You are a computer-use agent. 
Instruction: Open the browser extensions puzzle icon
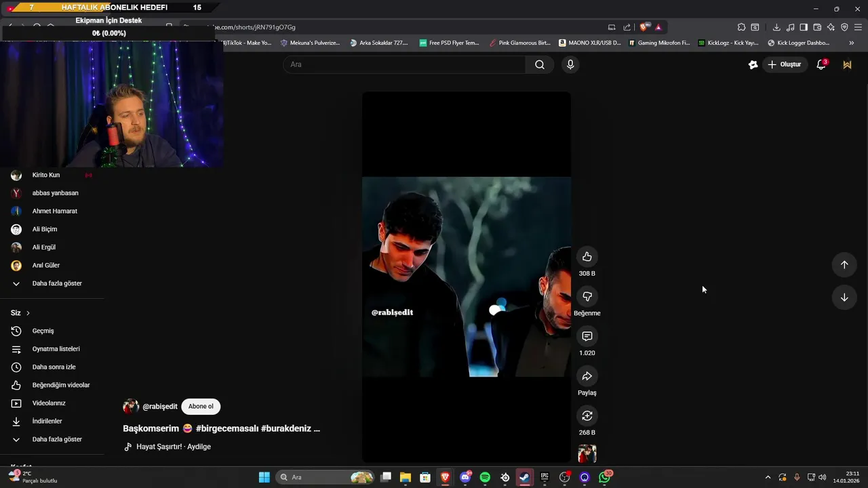tap(741, 27)
